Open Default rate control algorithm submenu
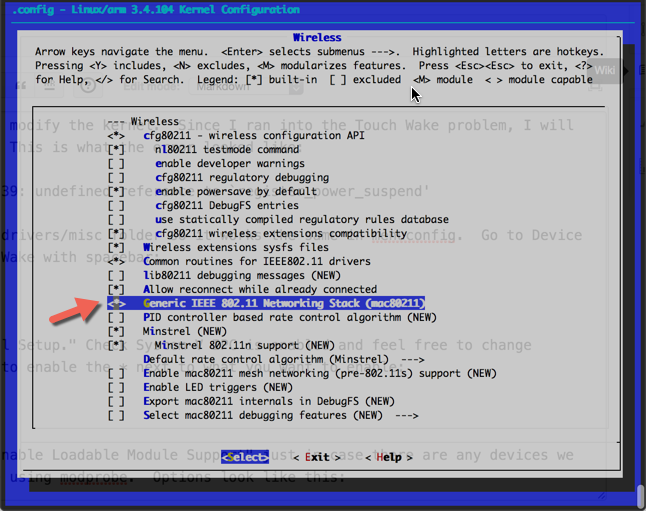This screenshot has height=511, width=646. 283,359
